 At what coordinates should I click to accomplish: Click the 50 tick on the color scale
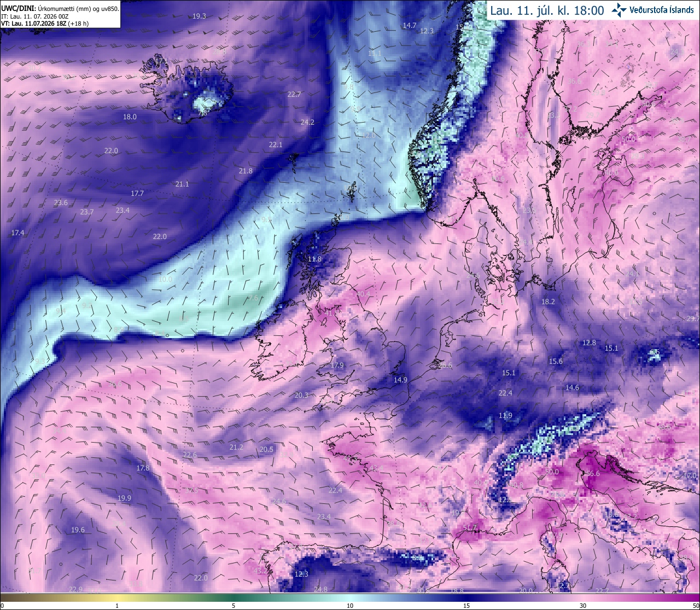click(696, 606)
